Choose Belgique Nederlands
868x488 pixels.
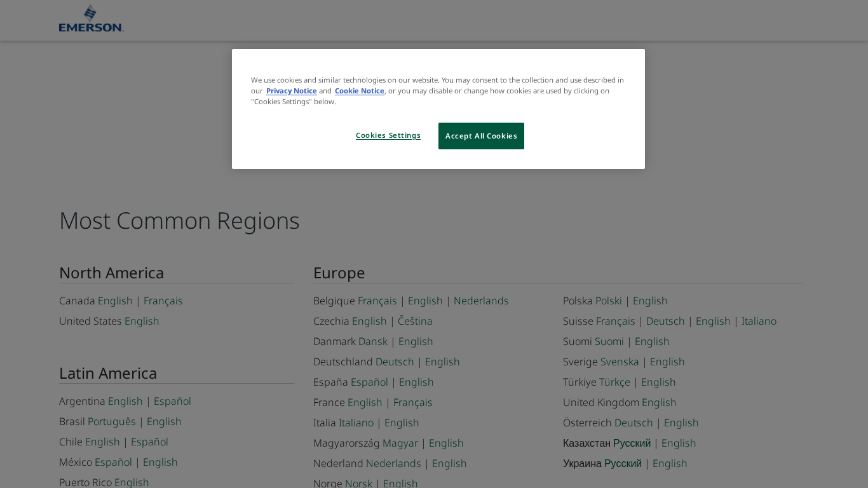point(481,301)
